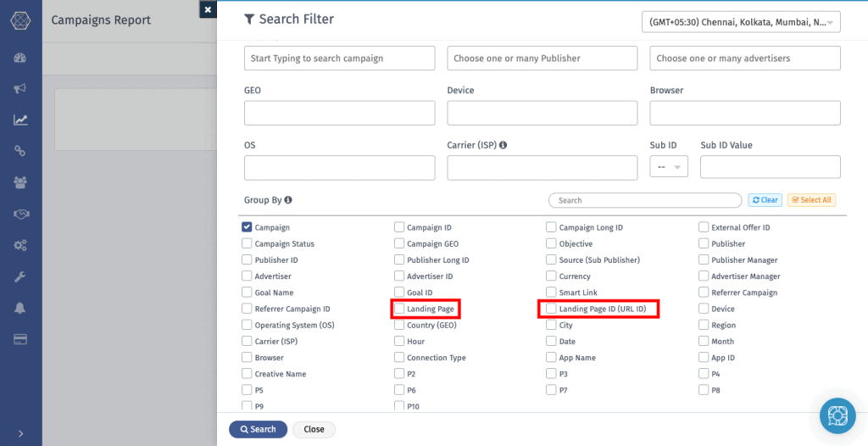Open the reports chart sidebar icon

coord(20,120)
